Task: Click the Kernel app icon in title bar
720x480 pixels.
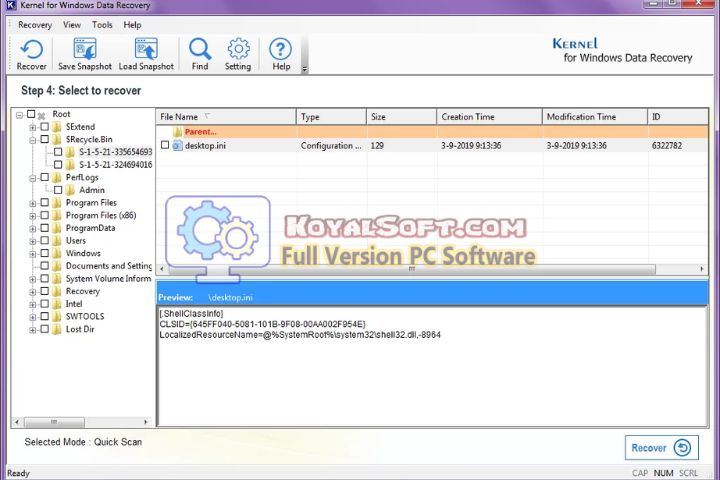Action: pyautogui.click(x=11, y=5)
